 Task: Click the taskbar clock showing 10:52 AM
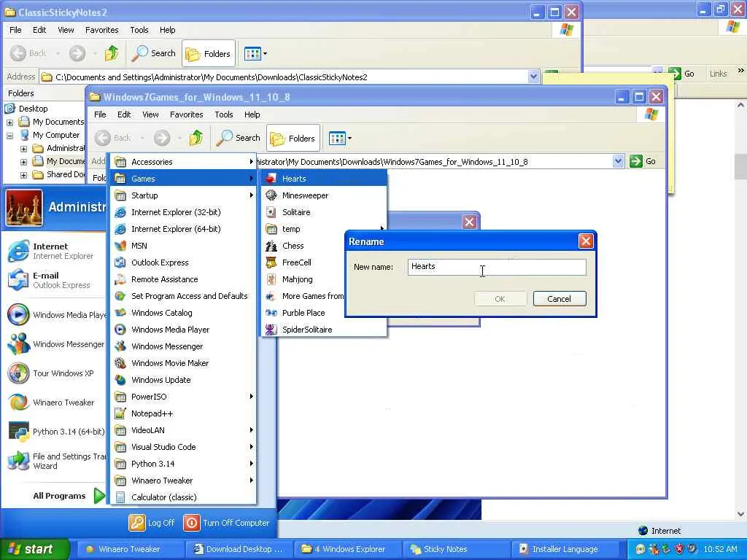[720, 549]
